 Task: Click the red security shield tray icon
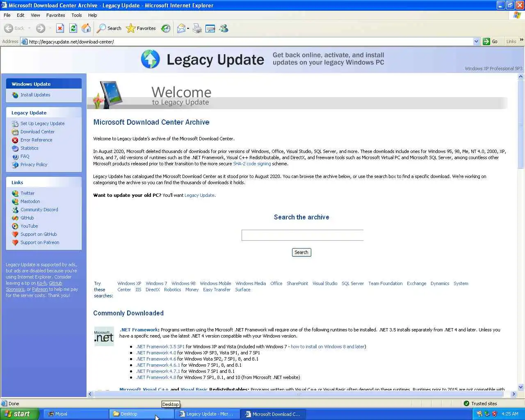494,414
